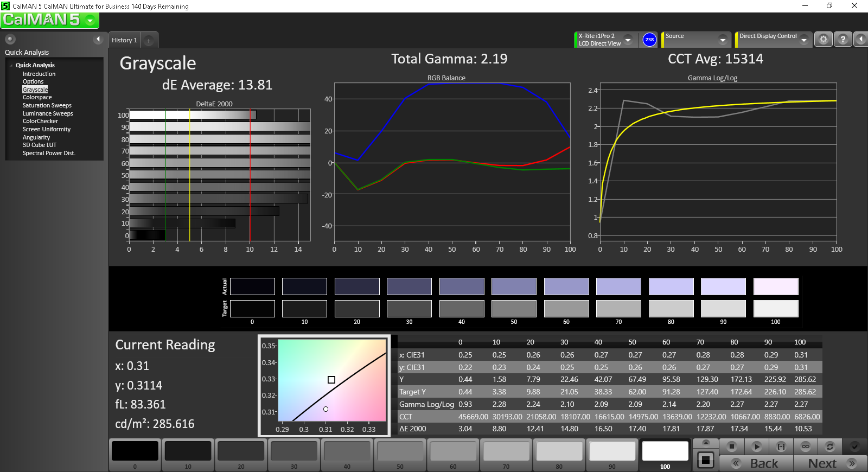The image size is (868, 472).
Task: Click the blue 238 meter indicator
Action: pos(649,40)
